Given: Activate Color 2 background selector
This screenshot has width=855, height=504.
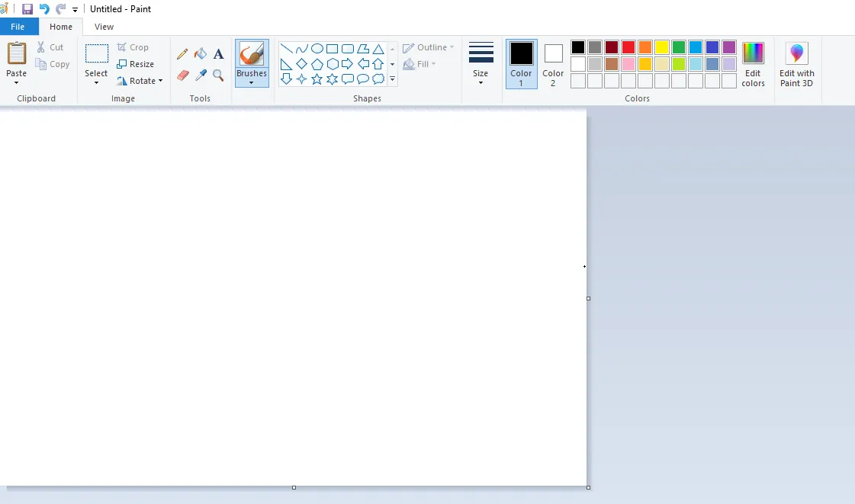Looking at the screenshot, I should coord(553,64).
